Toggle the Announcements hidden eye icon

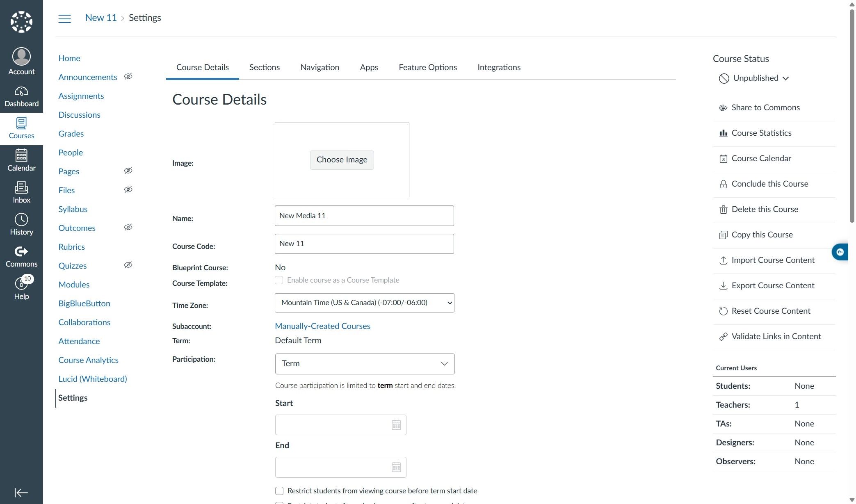pyautogui.click(x=128, y=77)
